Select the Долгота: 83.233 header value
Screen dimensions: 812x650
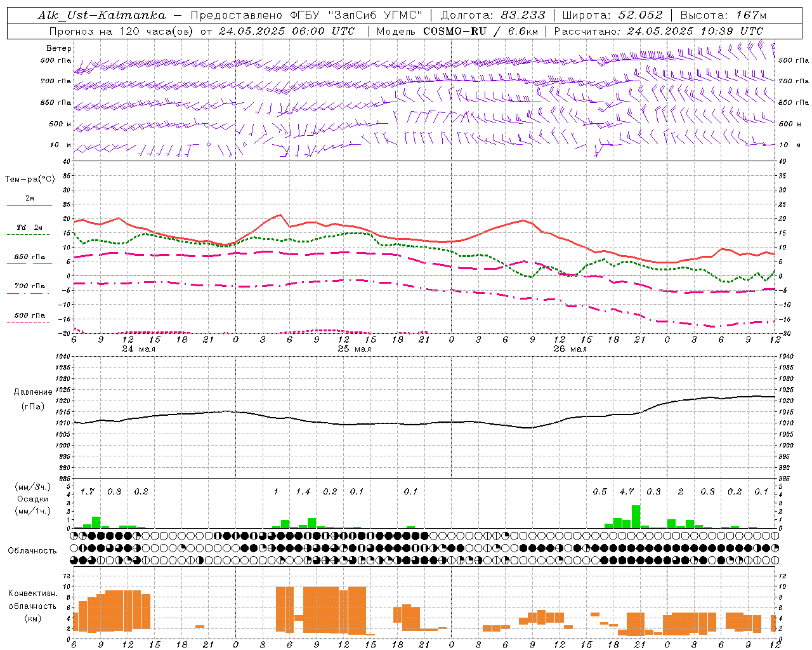(x=493, y=15)
